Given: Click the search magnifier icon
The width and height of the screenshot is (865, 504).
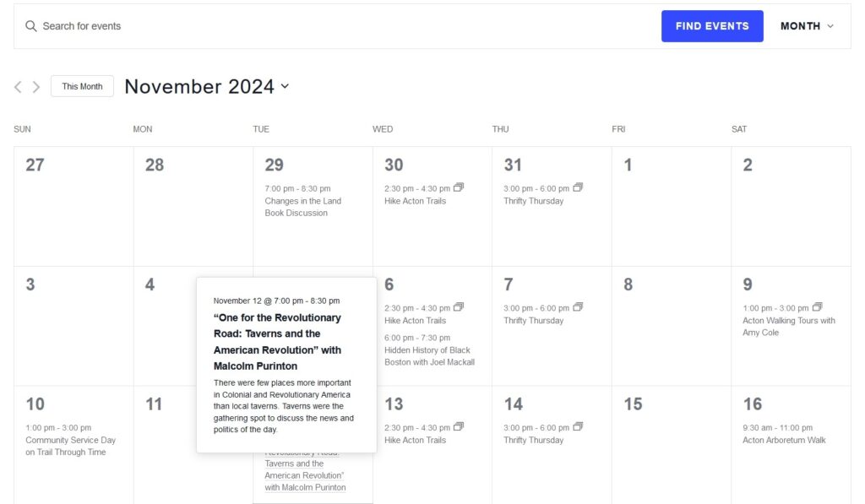Looking at the screenshot, I should 30,25.
